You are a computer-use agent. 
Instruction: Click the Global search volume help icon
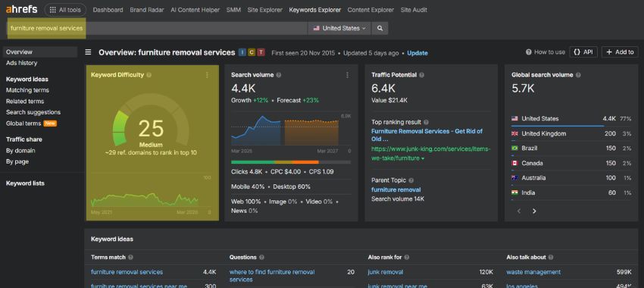click(578, 75)
